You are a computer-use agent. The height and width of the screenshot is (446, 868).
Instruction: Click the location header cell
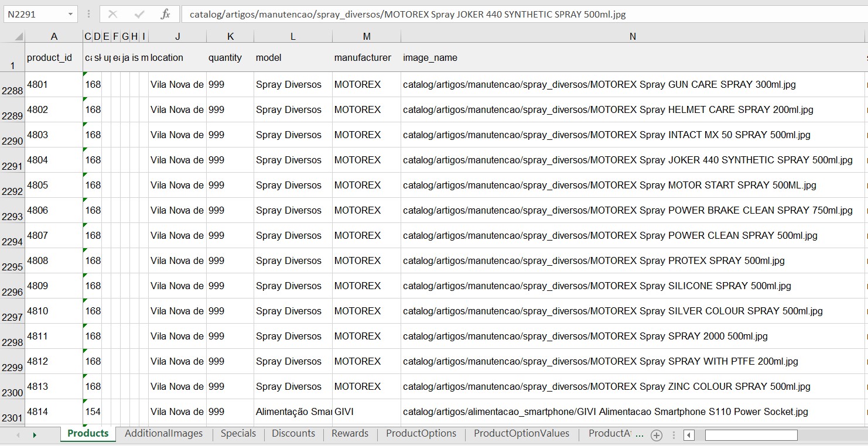[177, 57]
